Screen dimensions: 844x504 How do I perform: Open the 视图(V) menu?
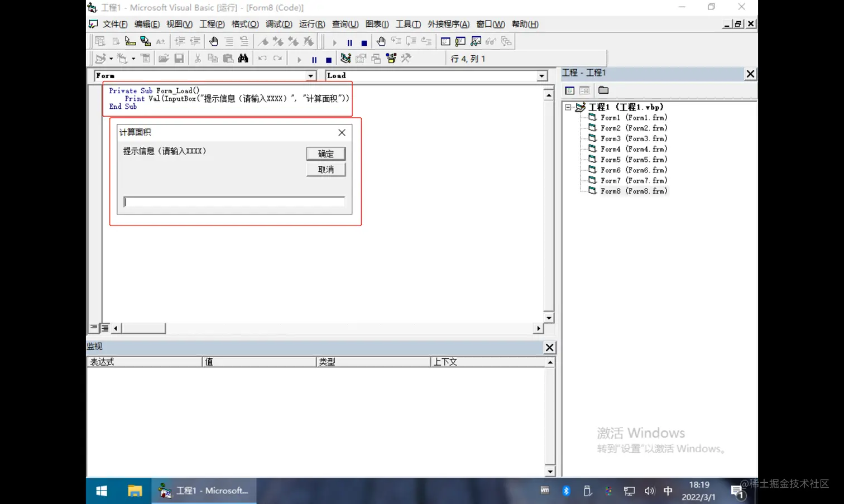179,24
